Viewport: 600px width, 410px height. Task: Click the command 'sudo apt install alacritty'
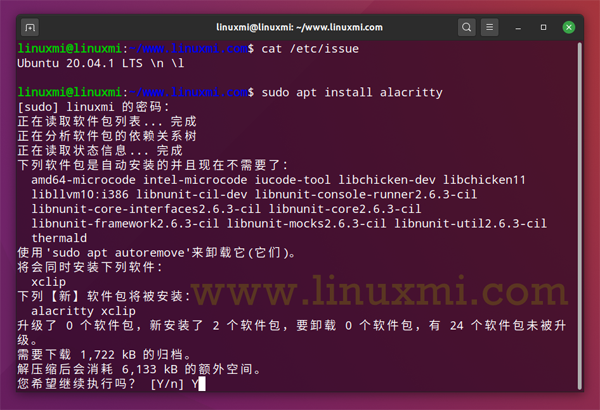[352, 92]
